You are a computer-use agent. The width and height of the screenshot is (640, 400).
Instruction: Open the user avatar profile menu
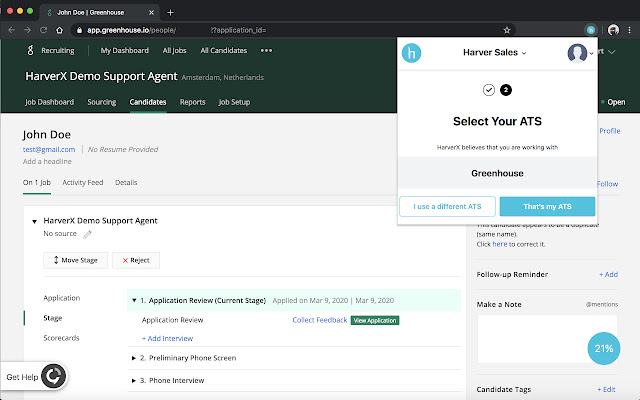[x=577, y=54]
